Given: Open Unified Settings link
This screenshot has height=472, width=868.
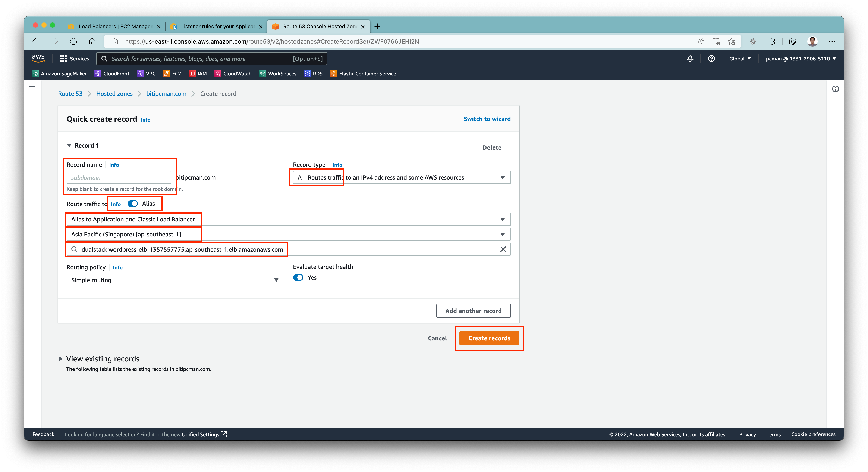Looking at the screenshot, I should [204, 434].
